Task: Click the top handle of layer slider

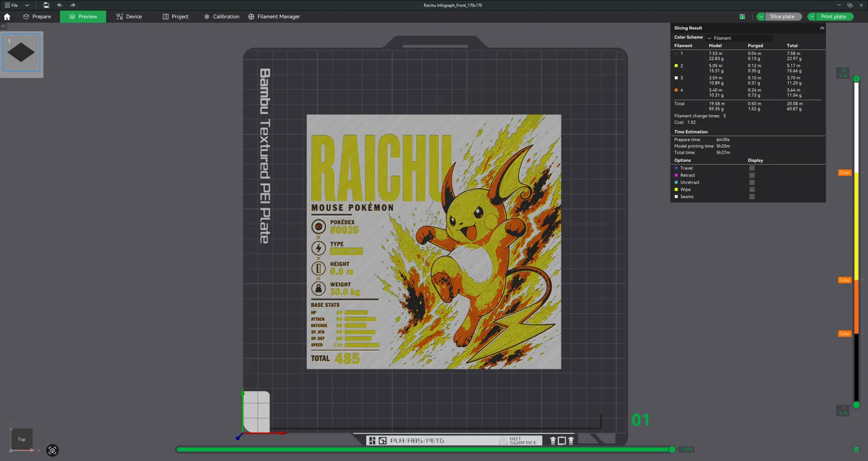Action: (x=856, y=79)
